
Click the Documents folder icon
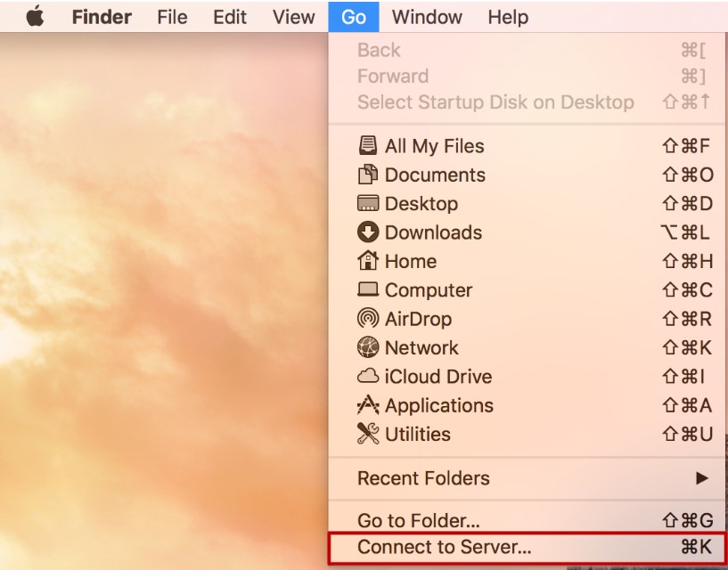click(x=368, y=174)
